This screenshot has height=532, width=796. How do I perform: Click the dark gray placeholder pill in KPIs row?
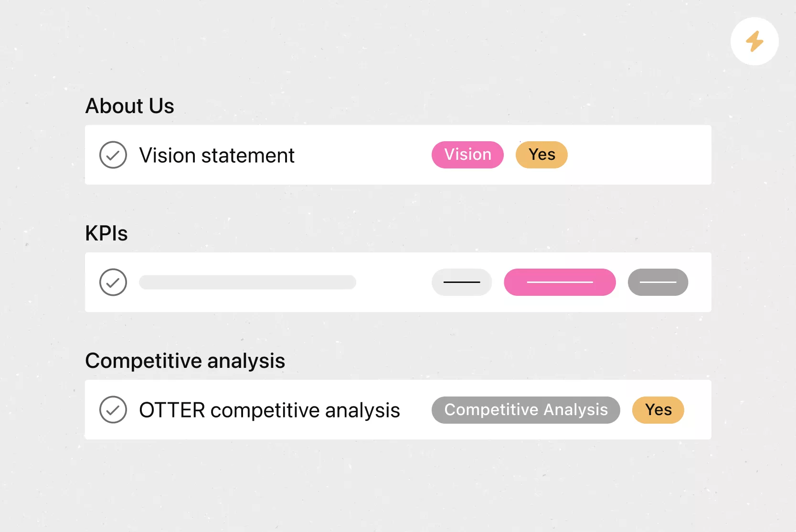click(658, 282)
